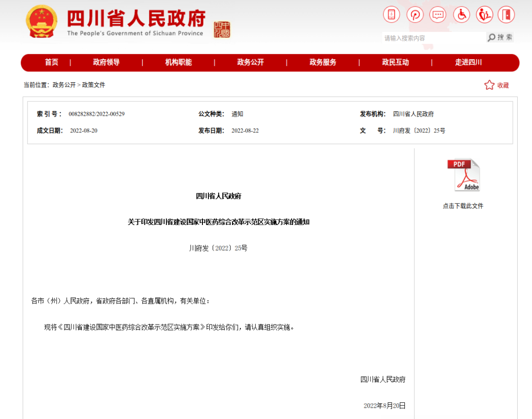Enable wheelchair accessibility mode icon
Viewport: 532px width, 419px height.
(462, 15)
